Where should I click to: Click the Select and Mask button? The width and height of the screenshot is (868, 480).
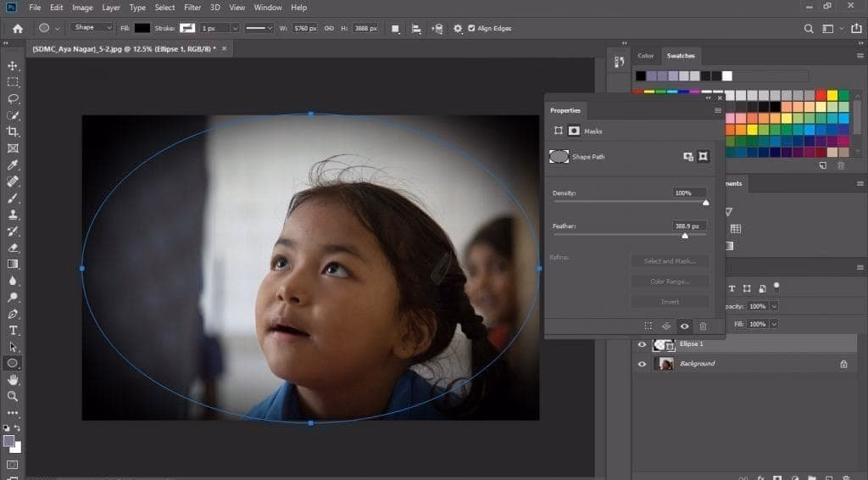pos(669,261)
